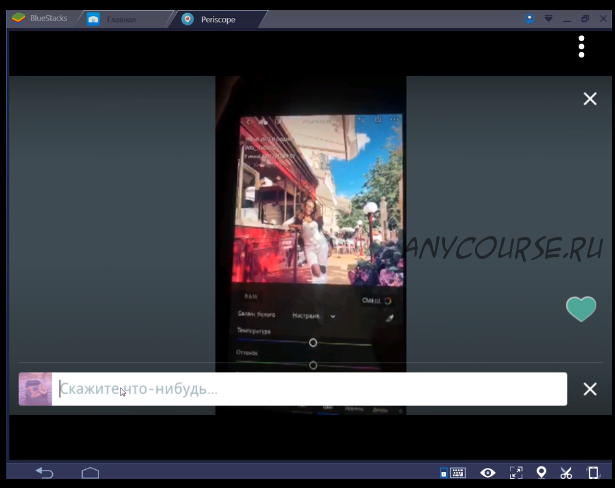Viewport: 615px width, 488px height.
Task: Toggle the rotate device icon
Action: (592, 473)
